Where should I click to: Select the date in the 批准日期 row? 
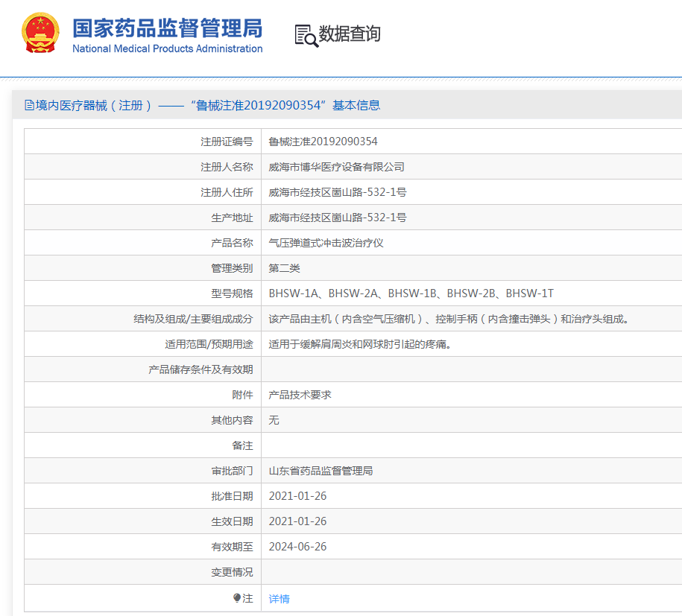pos(297,496)
